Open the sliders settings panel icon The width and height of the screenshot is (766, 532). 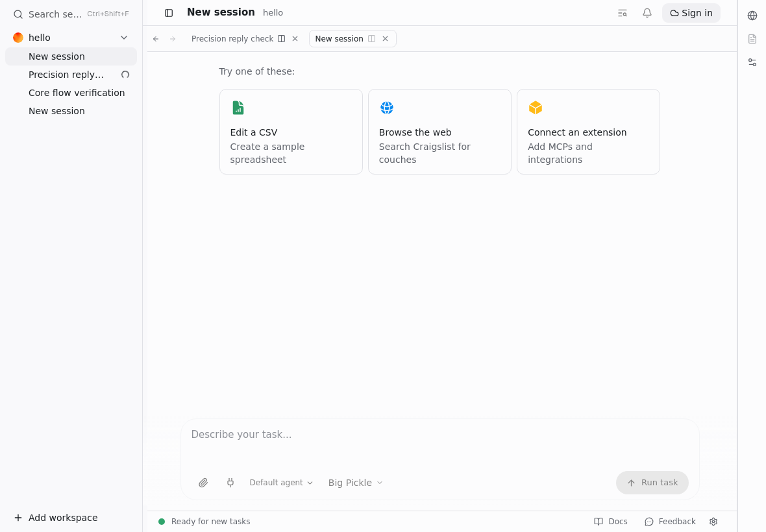coord(752,62)
